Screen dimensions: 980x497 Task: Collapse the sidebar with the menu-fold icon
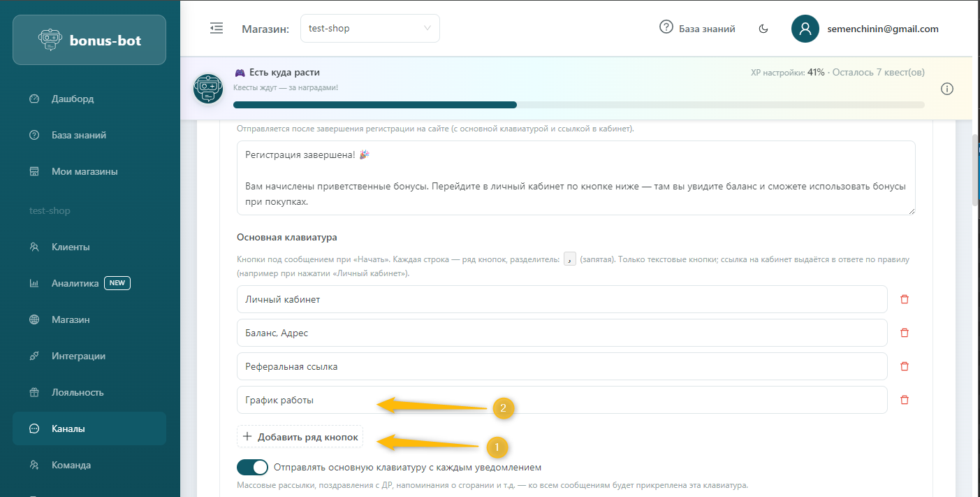217,29
